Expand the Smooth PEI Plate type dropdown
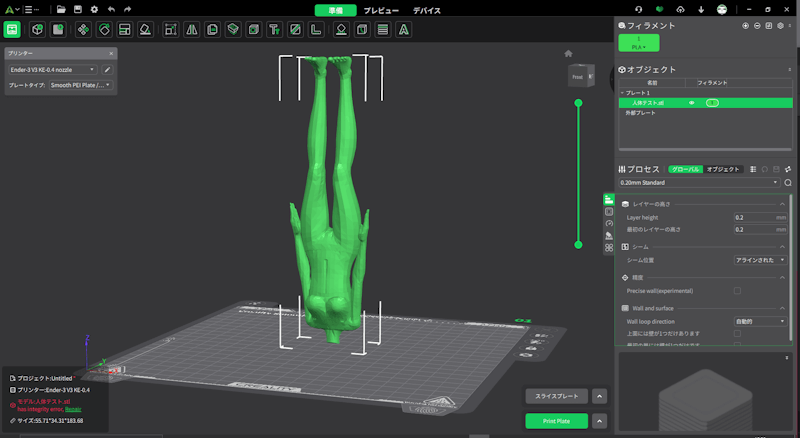The image size is (800, 438). click(x=83, y=86)
